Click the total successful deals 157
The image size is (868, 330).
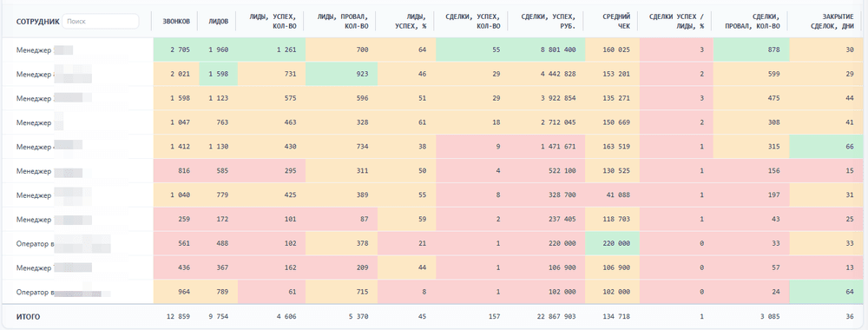click(495, 317)
